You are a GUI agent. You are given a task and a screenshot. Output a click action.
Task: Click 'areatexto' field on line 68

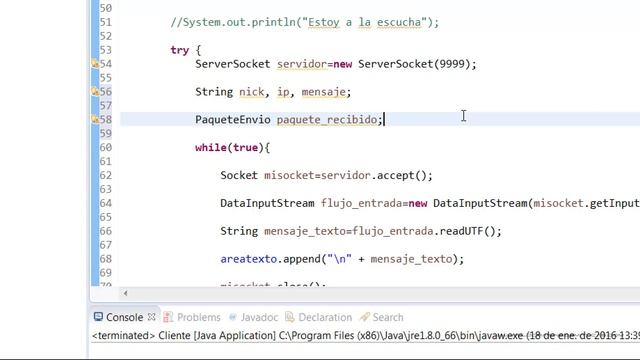tap(249, 259)
